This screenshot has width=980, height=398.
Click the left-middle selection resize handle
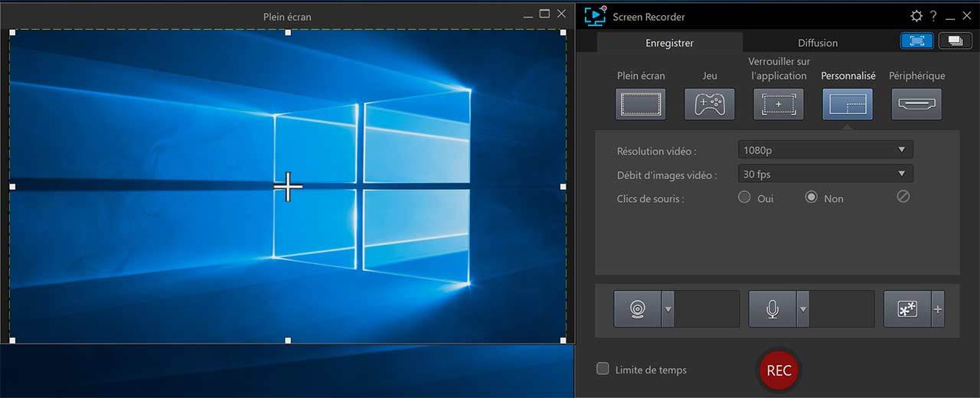coord(12,186)
